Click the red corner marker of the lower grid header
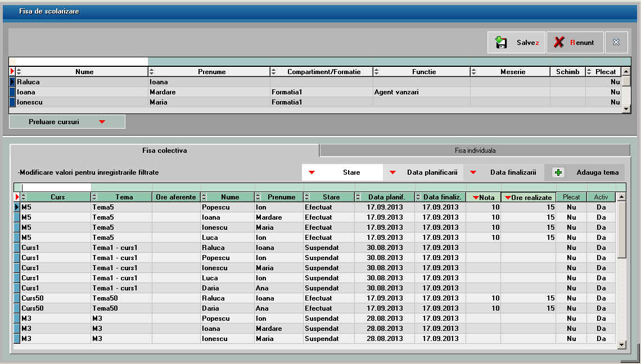Screen dimensions: 641x364 (17, 197)
